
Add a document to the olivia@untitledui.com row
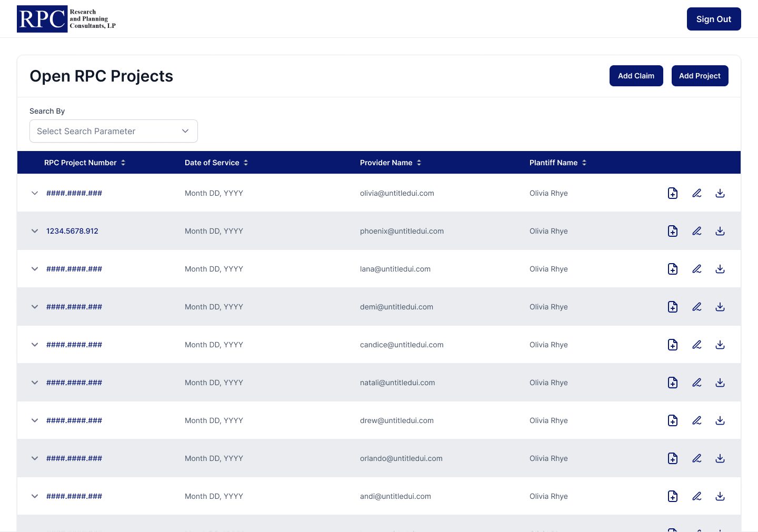click(673, 193)
